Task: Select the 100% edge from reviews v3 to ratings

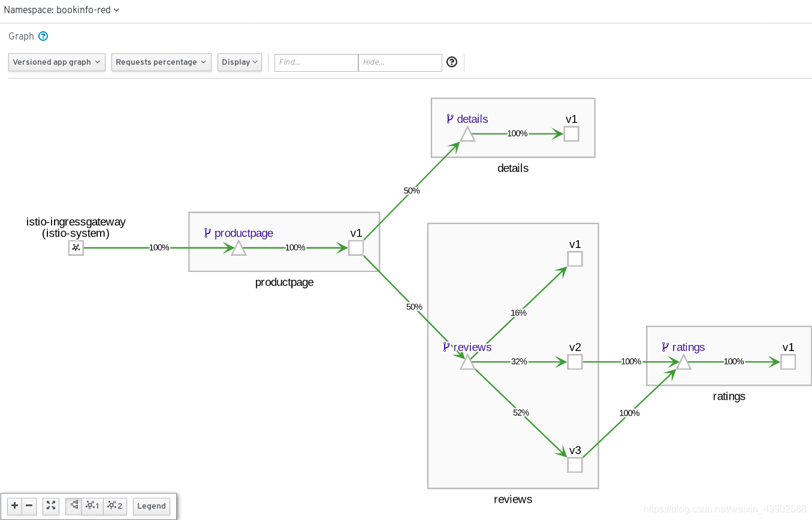Action: point(629,413)
